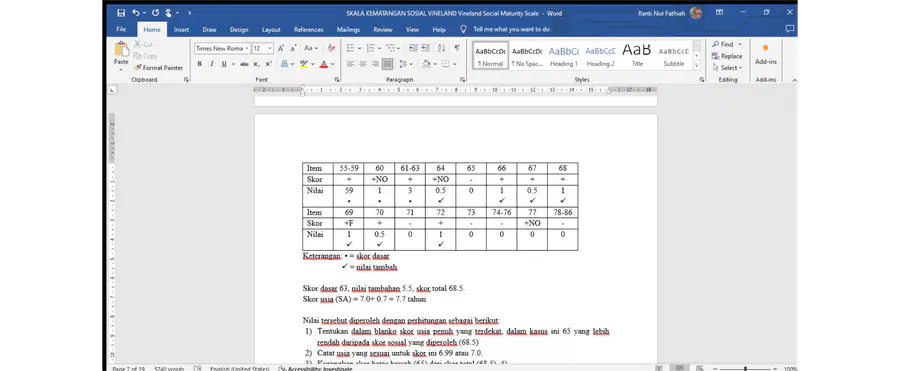Screen dimensions: 900x371
Task: Paste clipboard contents using the Paste icon
Action: 121,49
